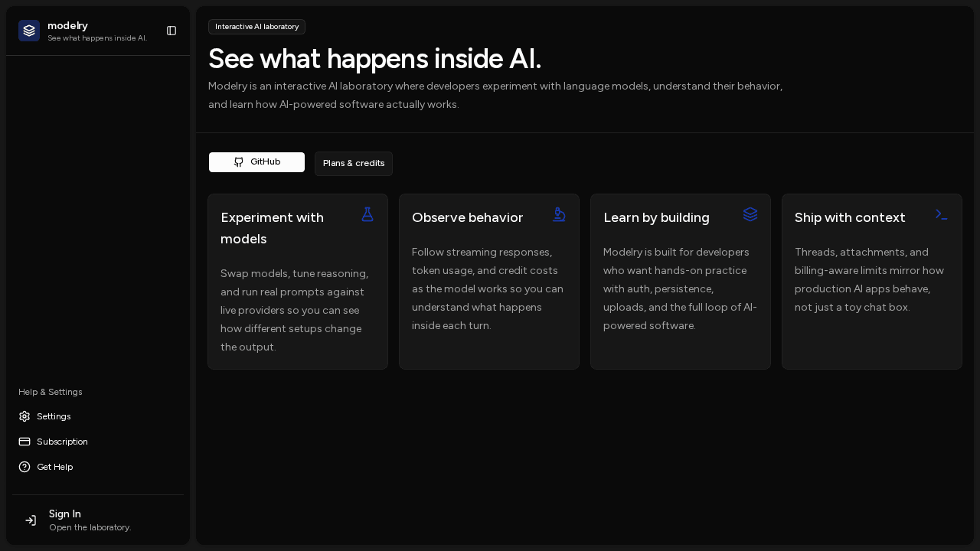The image size is (980, 551).
Task: Click the 'Modelry is an interactive AI laboratory' intro paragraph
Action: click(495, 95)
